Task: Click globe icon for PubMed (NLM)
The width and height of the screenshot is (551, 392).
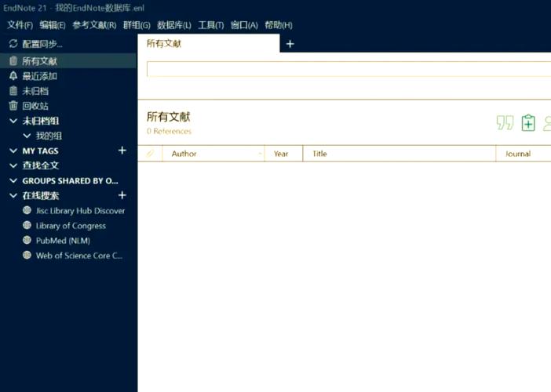Action: tap(27, 240)
